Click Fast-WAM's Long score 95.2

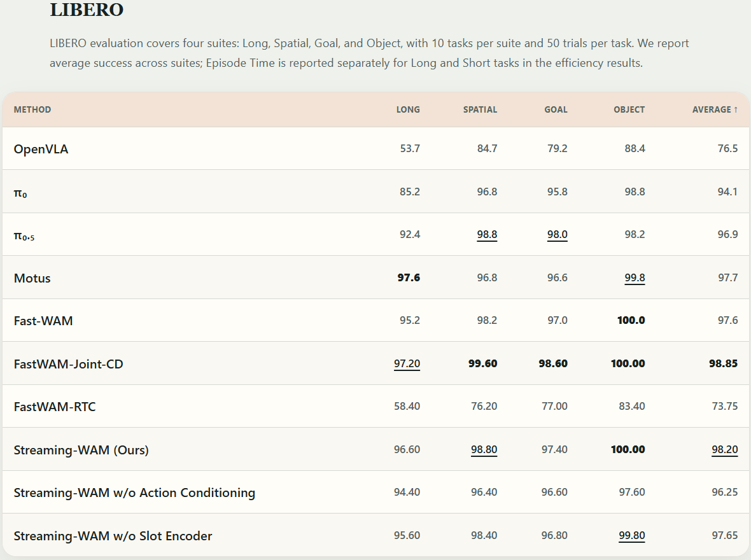[410, 320]
